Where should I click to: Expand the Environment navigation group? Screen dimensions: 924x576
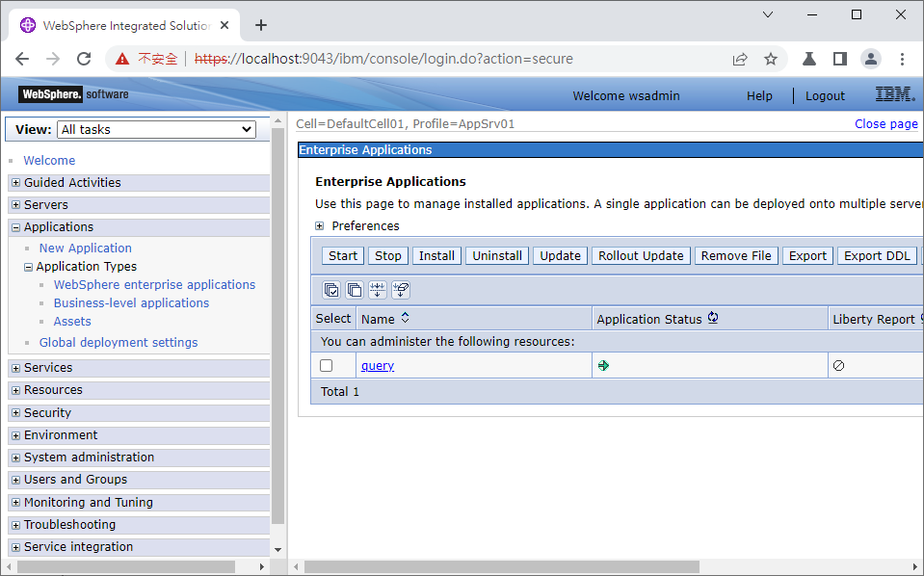pyautogui.click(x=16, y=435)
